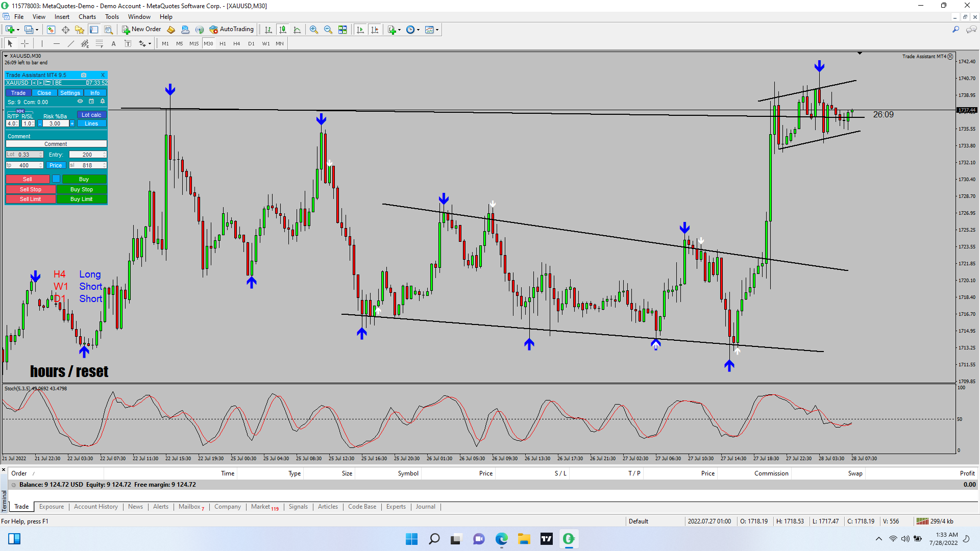Select the H4 timeframe button
The width and height of the screenshot is (980, 551).
(x=236, y=44)
